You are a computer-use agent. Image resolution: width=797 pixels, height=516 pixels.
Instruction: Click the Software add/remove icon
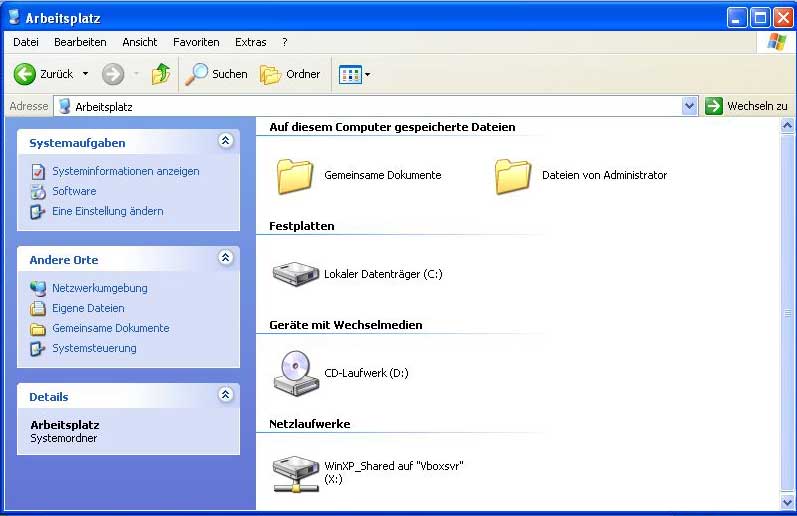[38, 192]
